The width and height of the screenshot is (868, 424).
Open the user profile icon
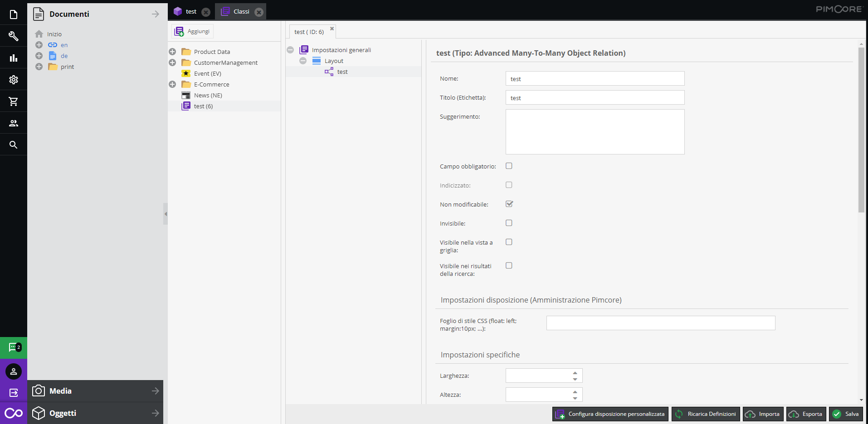14,371
